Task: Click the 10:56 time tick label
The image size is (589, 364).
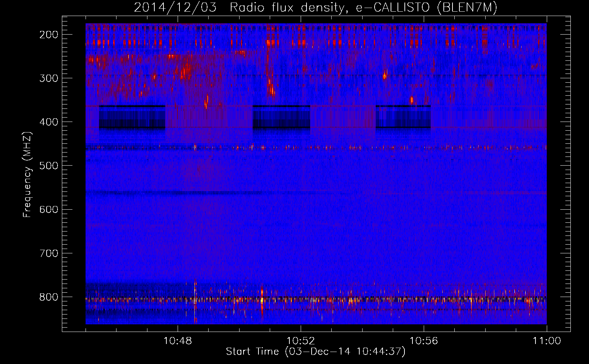Action: tap(424, 341)
